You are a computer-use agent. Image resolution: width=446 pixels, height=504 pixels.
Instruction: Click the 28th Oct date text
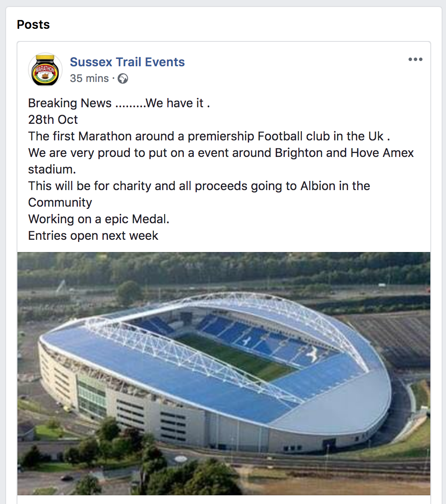point(53,119)
